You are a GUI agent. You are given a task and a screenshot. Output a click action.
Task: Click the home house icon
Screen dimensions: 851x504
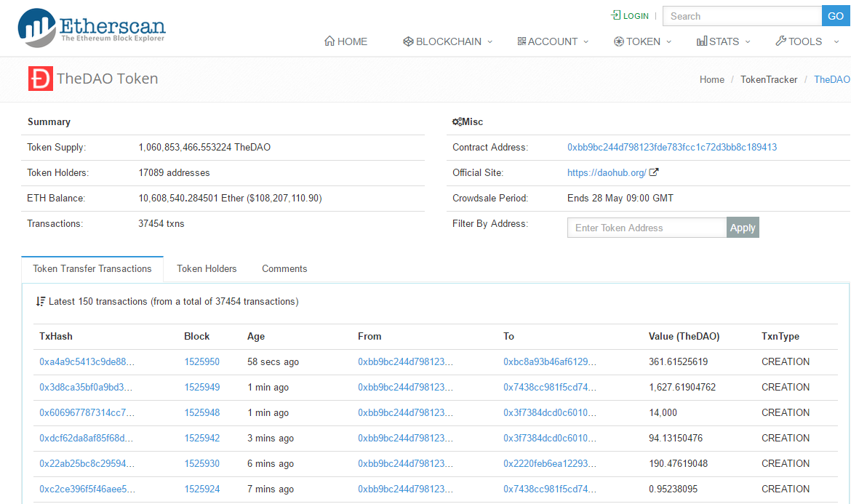point(329,41)
